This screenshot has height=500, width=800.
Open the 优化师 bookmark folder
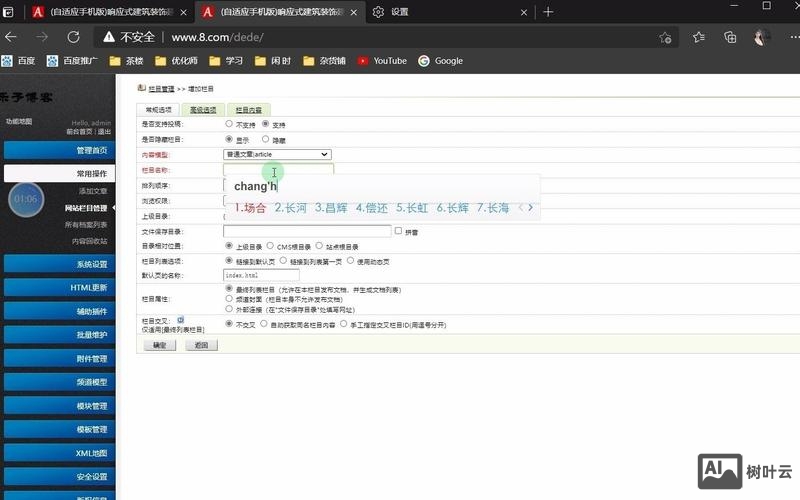pyautogui.click(x=177, y=61)
